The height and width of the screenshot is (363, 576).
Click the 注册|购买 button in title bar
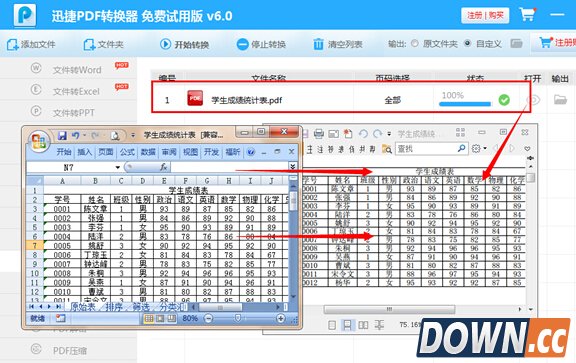[485, 15]
